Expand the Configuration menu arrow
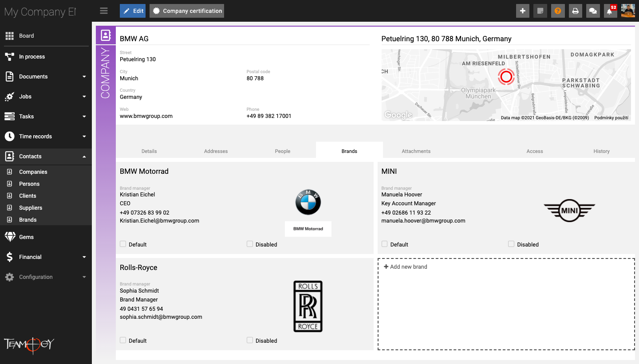 84,277
